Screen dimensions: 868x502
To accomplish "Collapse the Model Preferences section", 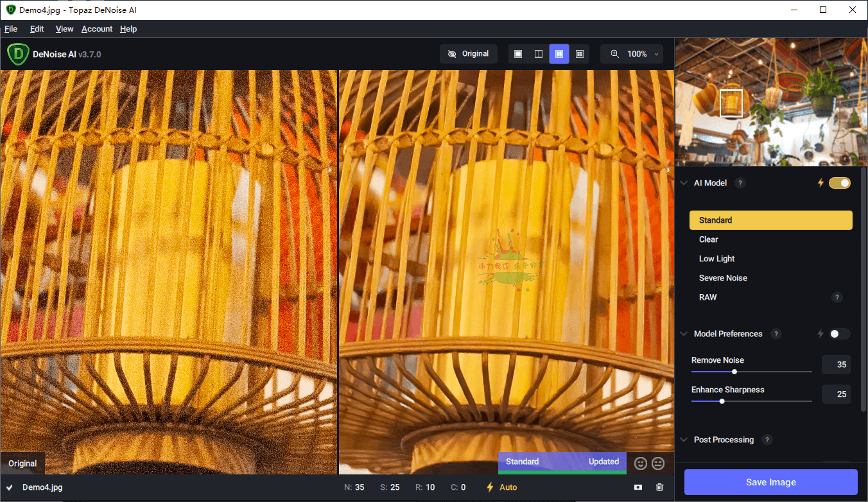I will pos(683,334).
